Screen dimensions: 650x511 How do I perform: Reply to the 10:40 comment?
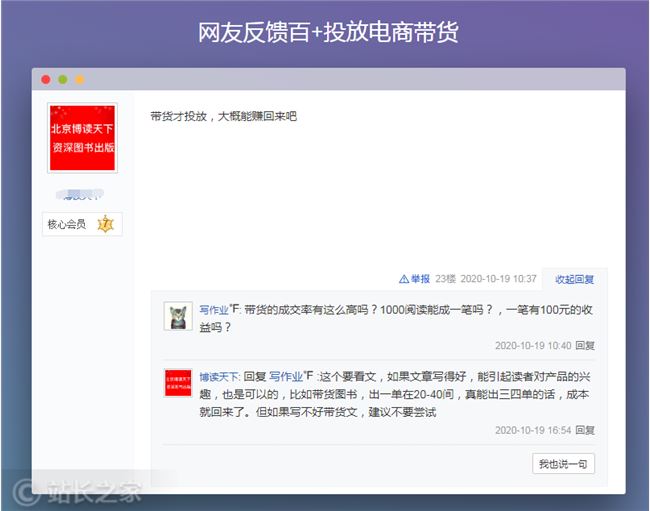tap(585, 346)
